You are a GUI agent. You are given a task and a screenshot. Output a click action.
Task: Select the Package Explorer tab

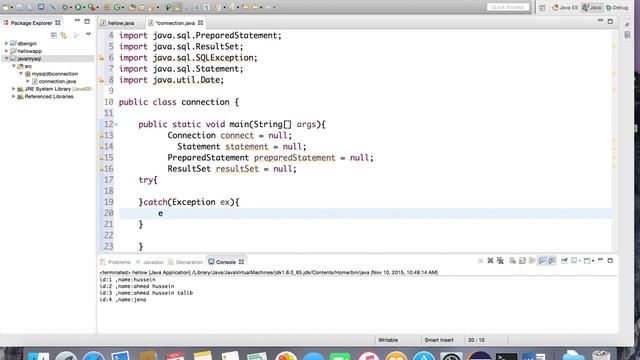click(x=32, y=23)
